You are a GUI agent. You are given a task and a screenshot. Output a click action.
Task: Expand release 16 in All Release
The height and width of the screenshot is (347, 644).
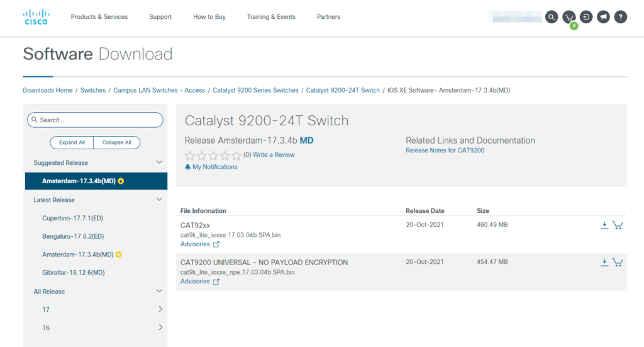click(160, 327)
